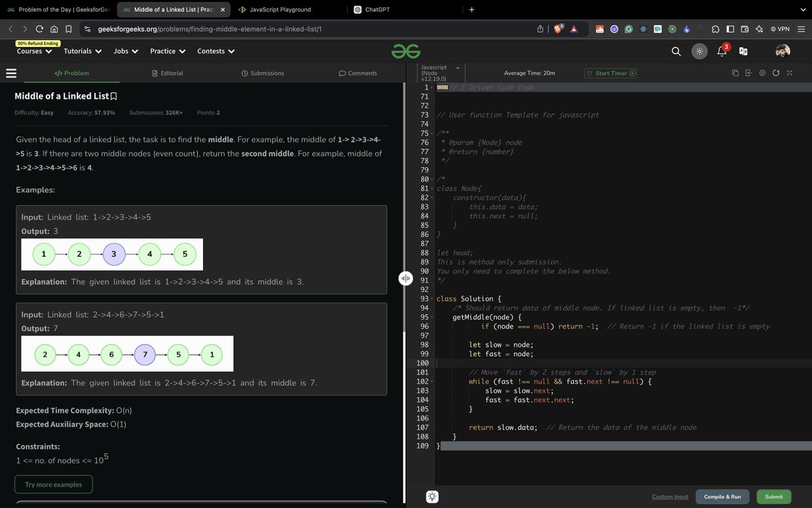This screenshot has height=508, width=812.
Task: Toggle the light/dark theme switch
Action: [699, 51]
